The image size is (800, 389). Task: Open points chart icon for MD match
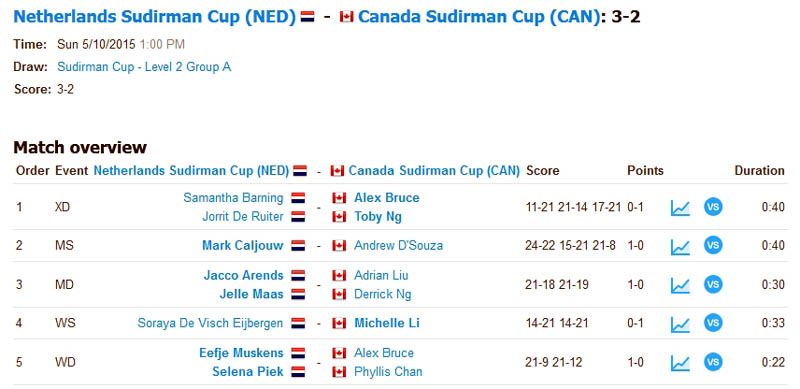click(680, 285)
